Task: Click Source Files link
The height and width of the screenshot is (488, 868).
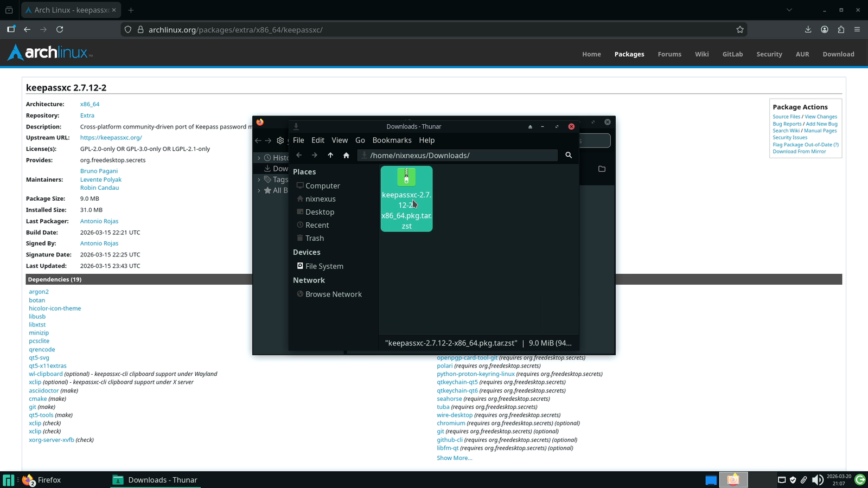Action: (x=786, y=117)
